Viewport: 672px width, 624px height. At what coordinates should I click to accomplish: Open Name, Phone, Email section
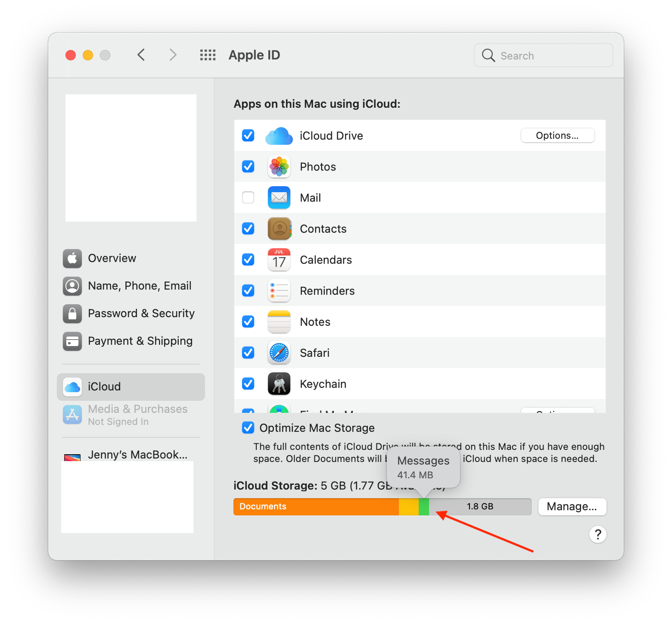tap(131, 286)
